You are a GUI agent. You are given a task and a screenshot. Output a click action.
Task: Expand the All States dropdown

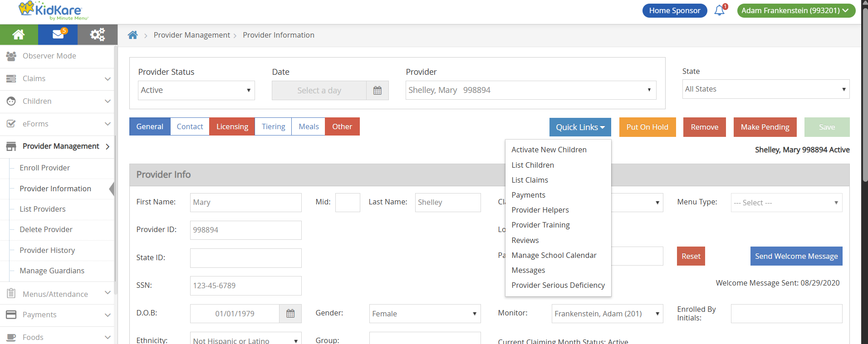click(x=765, y=89)
